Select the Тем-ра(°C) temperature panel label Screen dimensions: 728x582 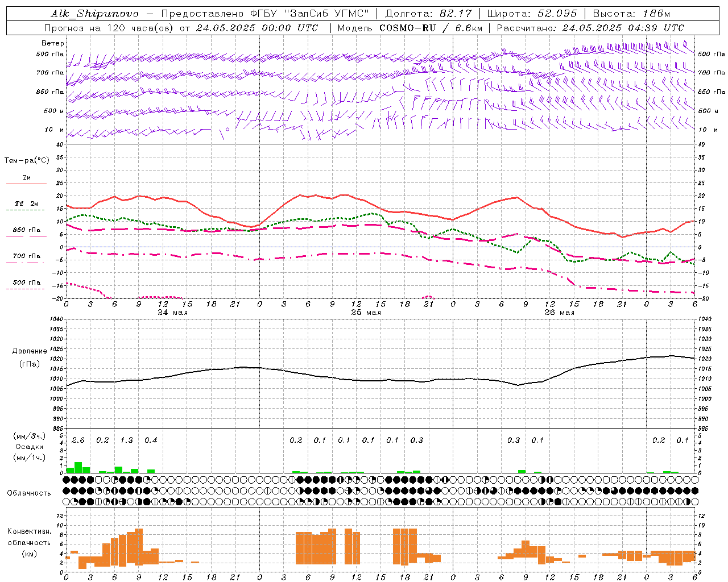click(27, 161)
